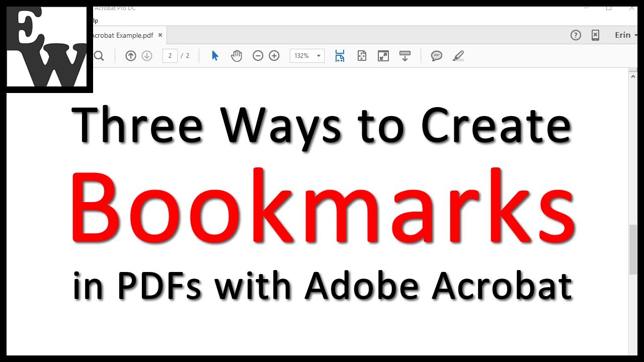Click the mobile link notification icon
The height and width of the screenshot is (362, 644).
(595, 35)
